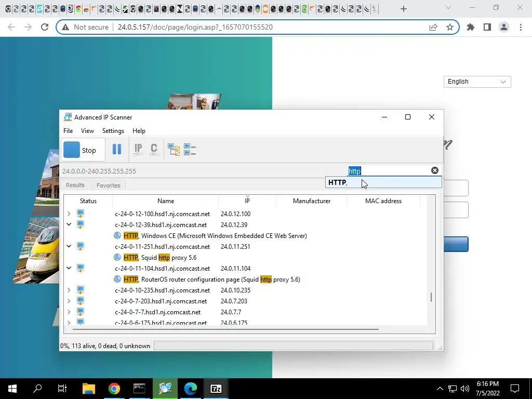Open 7-Zip from the taskbar
Image resolution: width=532 pixels, height=399 pixels.
216,389
